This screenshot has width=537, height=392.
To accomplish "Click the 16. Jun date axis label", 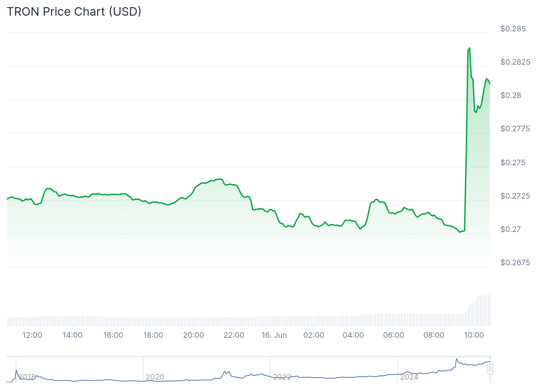I will pyautogui.click(x=274, y=335).
